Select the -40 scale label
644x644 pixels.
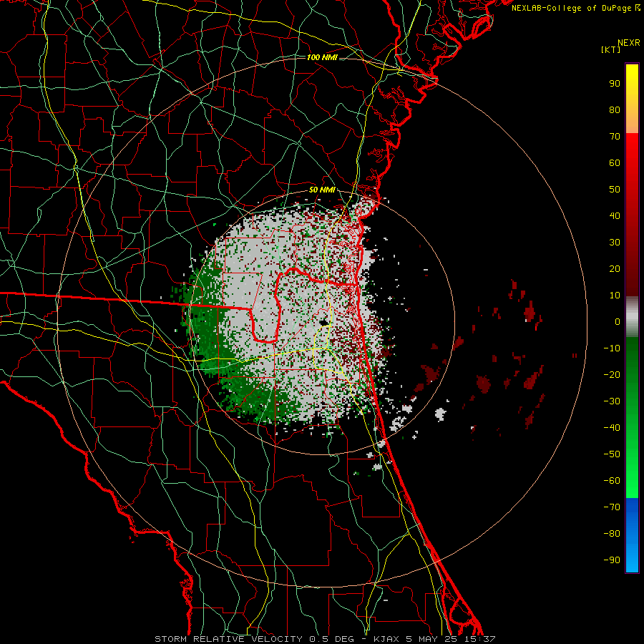coord(612,428)
